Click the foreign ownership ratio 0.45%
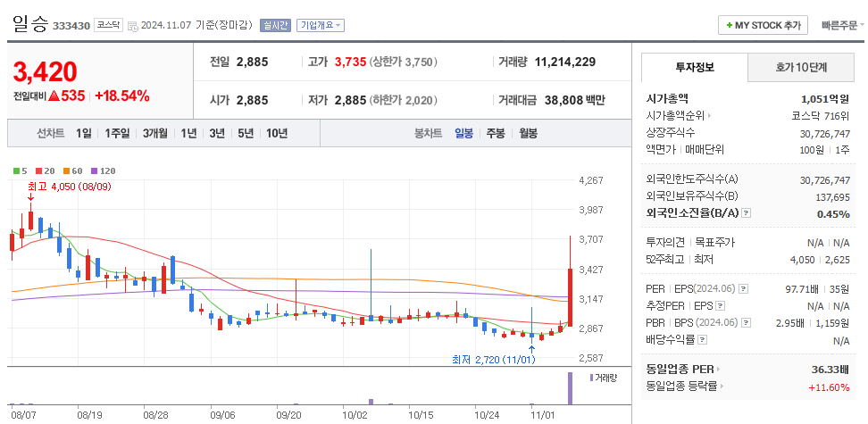The width and height of the screenshot is (868, 424). pyautogui.click(x=833, y=214)
